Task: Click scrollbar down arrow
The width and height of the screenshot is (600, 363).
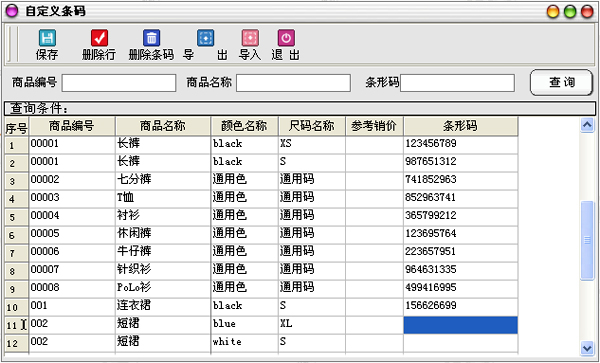Action: click(587, 348)
